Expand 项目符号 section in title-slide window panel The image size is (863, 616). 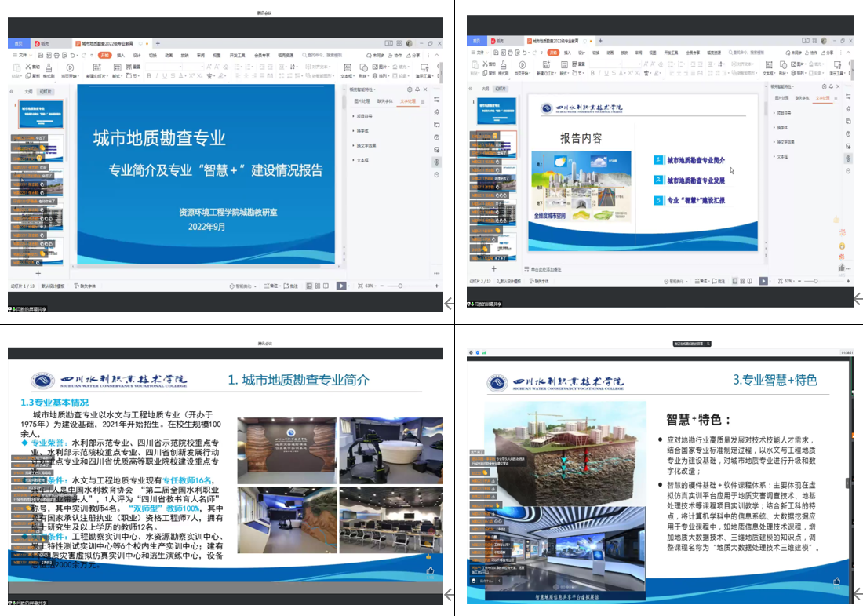tap(362, 116)
